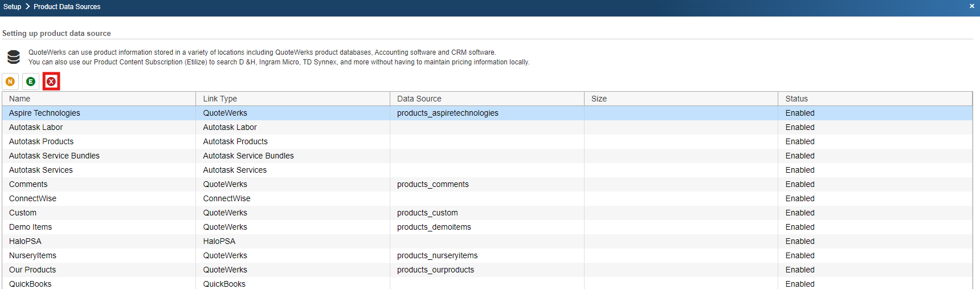Viewport: 980px width, 289px height.
Task: Click the red Delete data source icon
Action: pyautogui.click(x=51, y=82)
